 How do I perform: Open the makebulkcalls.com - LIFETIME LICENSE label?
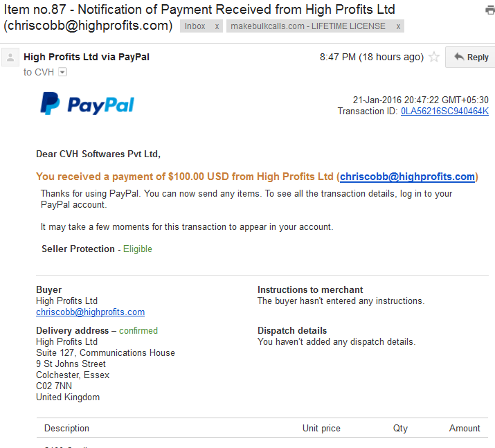pos(308,26)
